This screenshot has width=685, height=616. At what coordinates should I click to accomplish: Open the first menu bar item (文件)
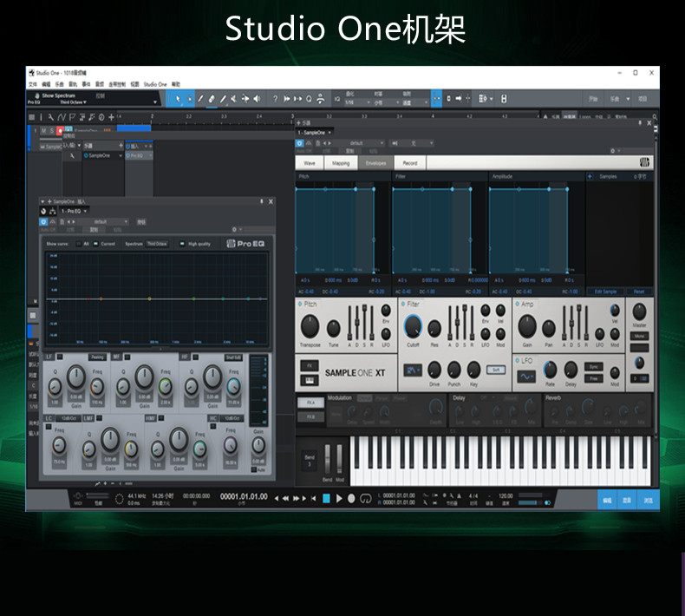click(33, 84)
